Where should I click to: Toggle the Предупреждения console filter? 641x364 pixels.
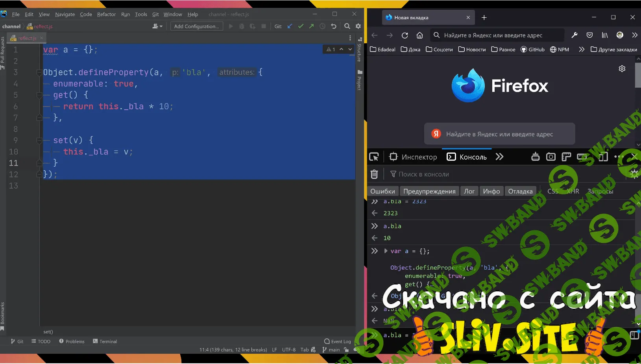pyautogui.click(x=429, y=191)
